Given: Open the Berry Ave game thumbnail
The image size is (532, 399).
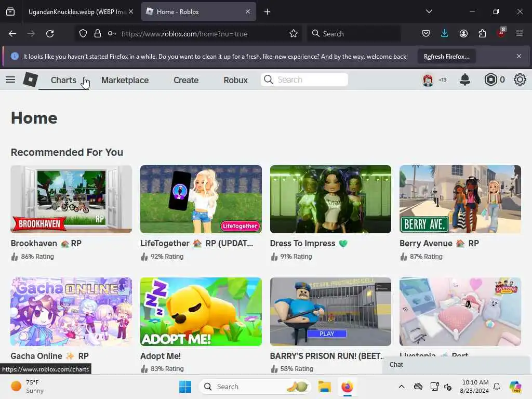Looking at the screenshot, I should pos(460,199).
